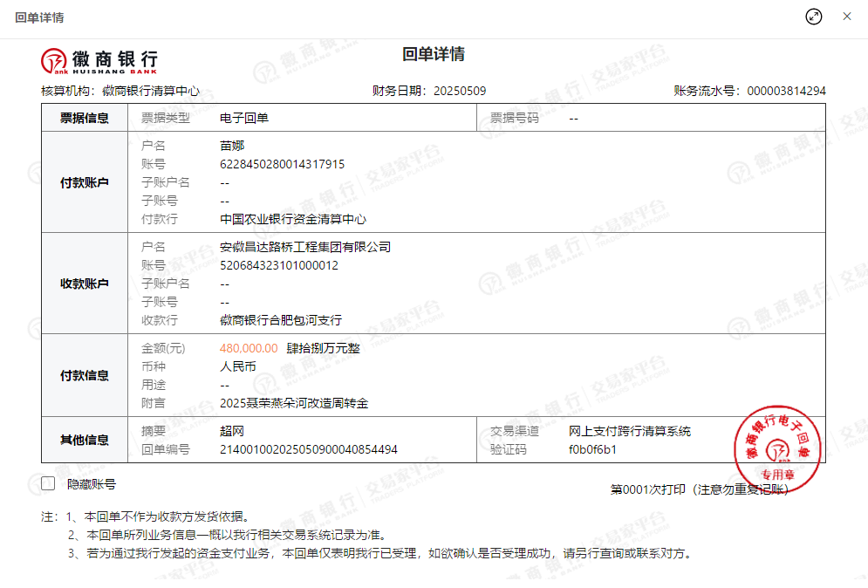Click the 徽商银行 logo
This screenshot has height=588, width=868.
(99, 59)
